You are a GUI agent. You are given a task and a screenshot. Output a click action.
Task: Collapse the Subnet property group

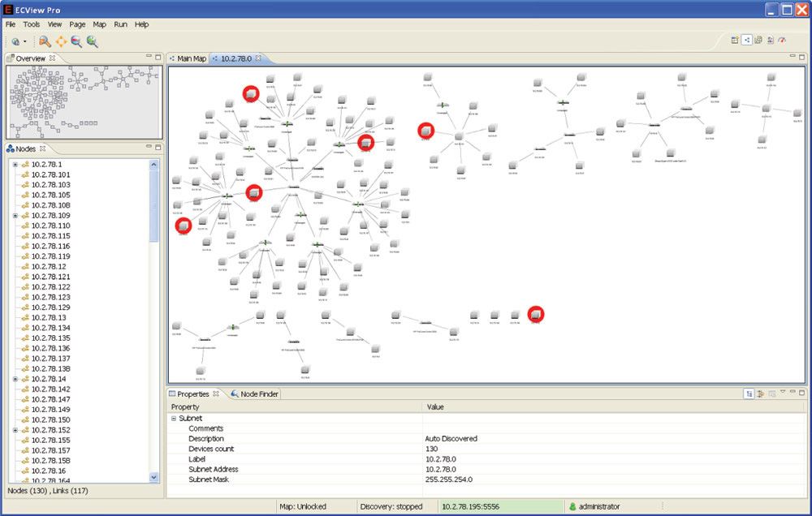pyautogui.click(x=174, y=418)
